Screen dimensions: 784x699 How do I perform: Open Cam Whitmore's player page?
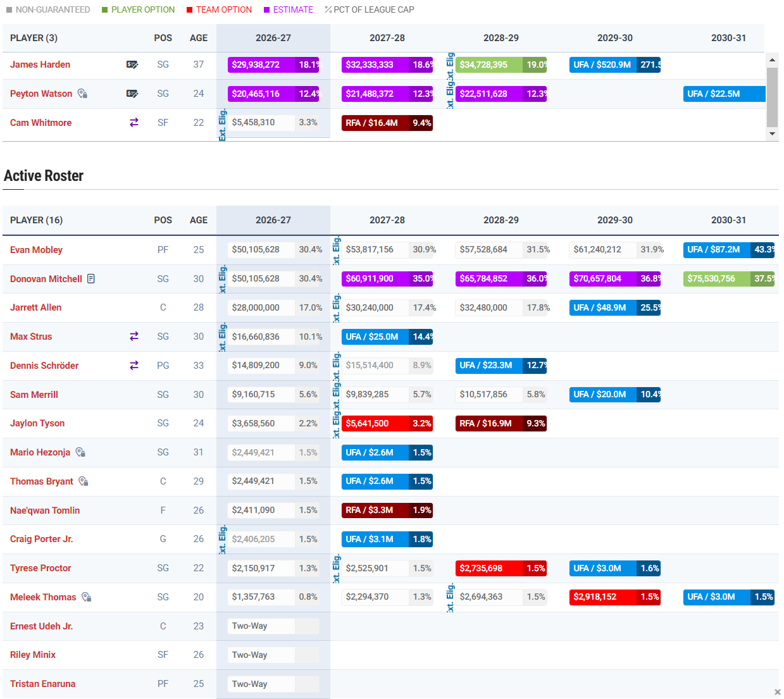[x=40, y=123]
